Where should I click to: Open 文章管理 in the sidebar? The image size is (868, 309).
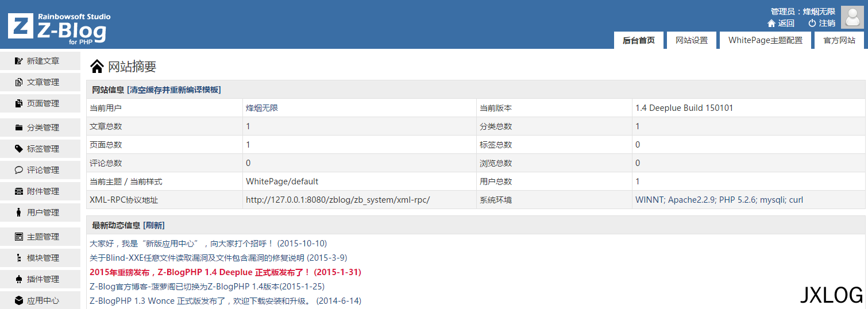point(40,82)
